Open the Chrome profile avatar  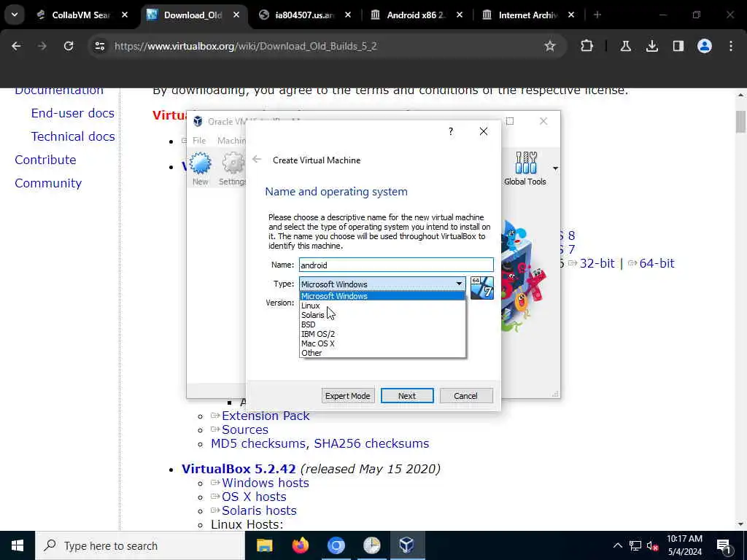(705, 46)
